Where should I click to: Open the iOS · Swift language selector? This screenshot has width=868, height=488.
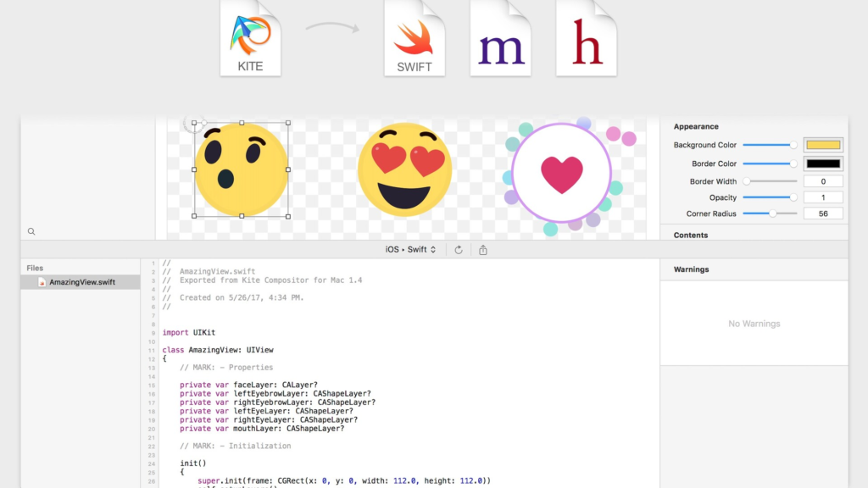pyautogui.click(x=408, y=249)
